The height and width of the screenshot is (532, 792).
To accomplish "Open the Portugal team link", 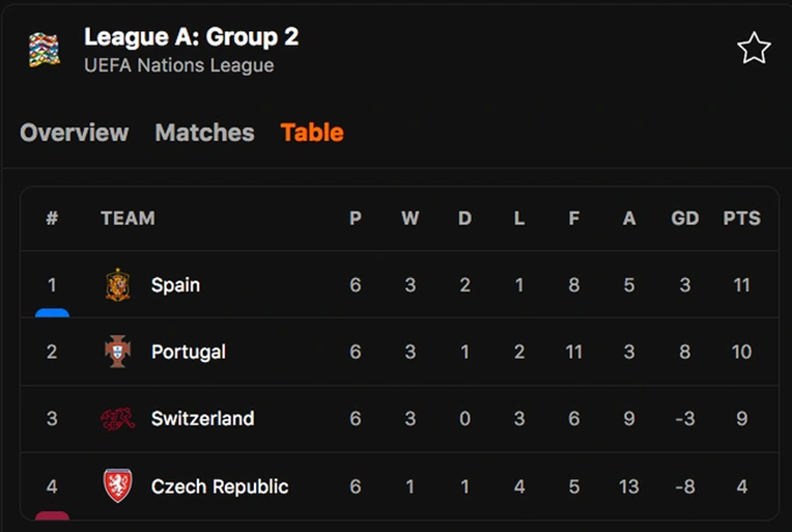I will 188,351.
